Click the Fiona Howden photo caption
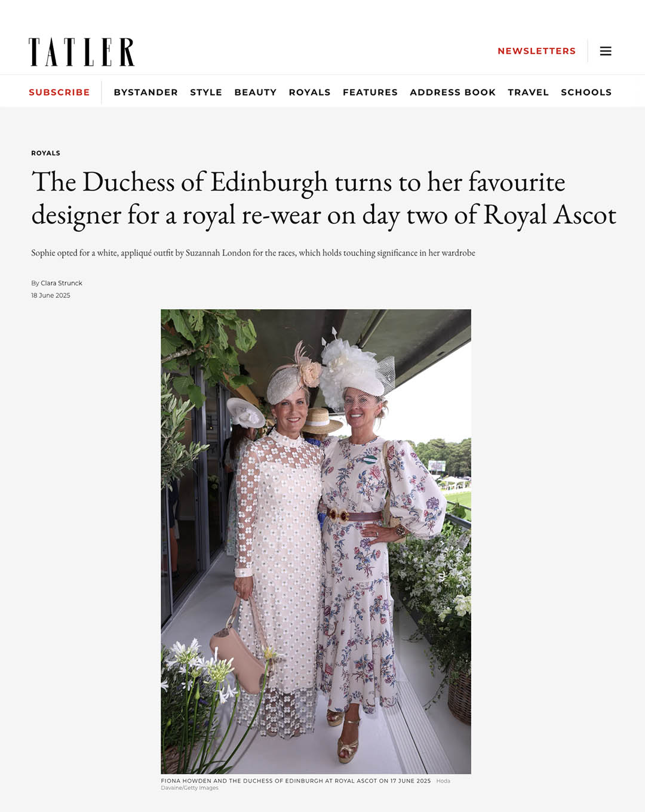The width and height of the screenshot is (645, 812). pyautogui.click(x=296, y=781)
